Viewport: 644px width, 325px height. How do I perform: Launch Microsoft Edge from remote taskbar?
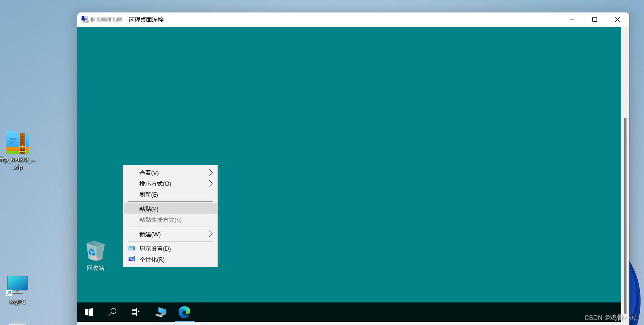[184, 312]
